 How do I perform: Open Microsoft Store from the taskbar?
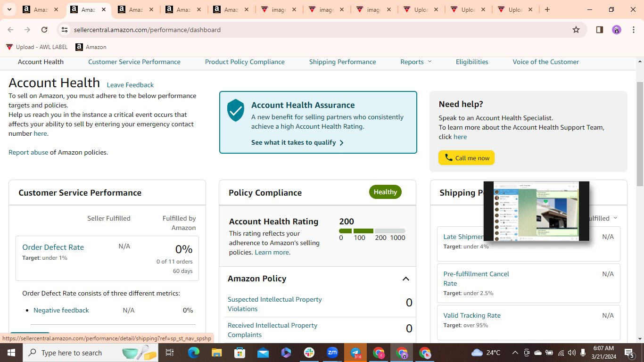click(x=240, y=353)
